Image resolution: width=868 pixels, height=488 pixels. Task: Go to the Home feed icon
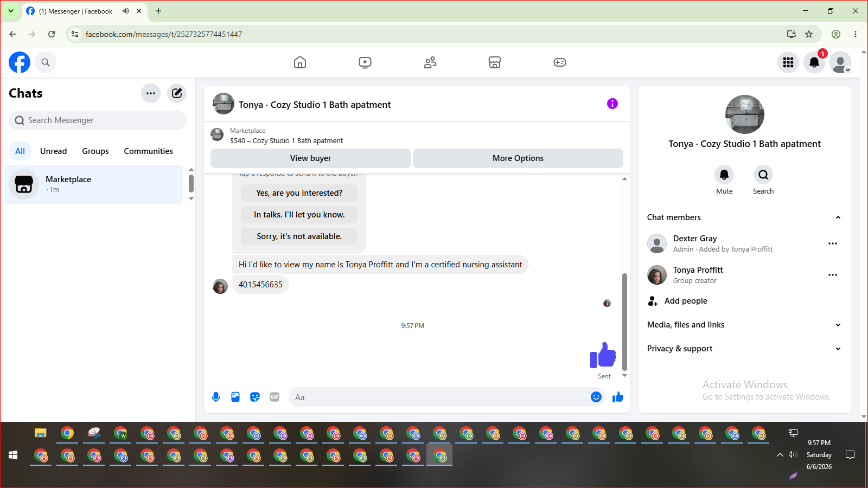pos(300,62)
